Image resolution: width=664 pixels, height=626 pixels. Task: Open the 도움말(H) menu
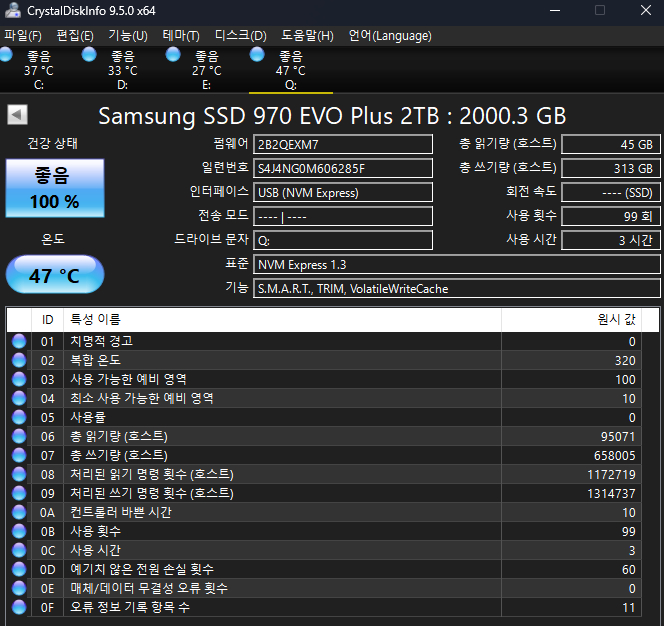(x=307, y=36)
